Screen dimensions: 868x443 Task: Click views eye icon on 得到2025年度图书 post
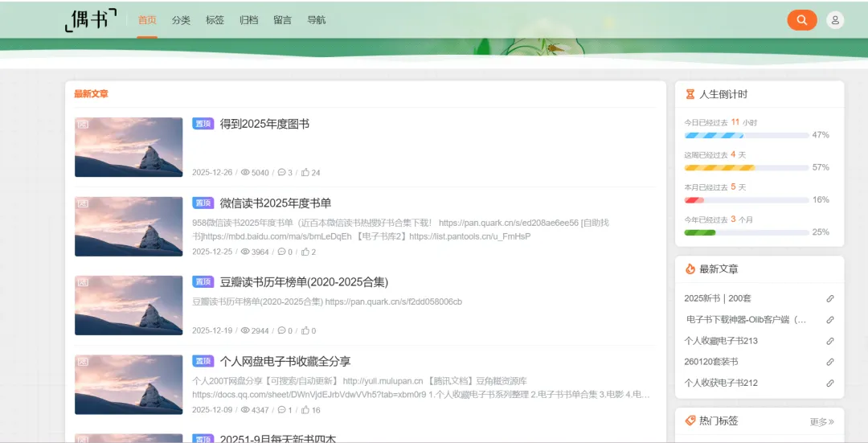pos(245,172)
